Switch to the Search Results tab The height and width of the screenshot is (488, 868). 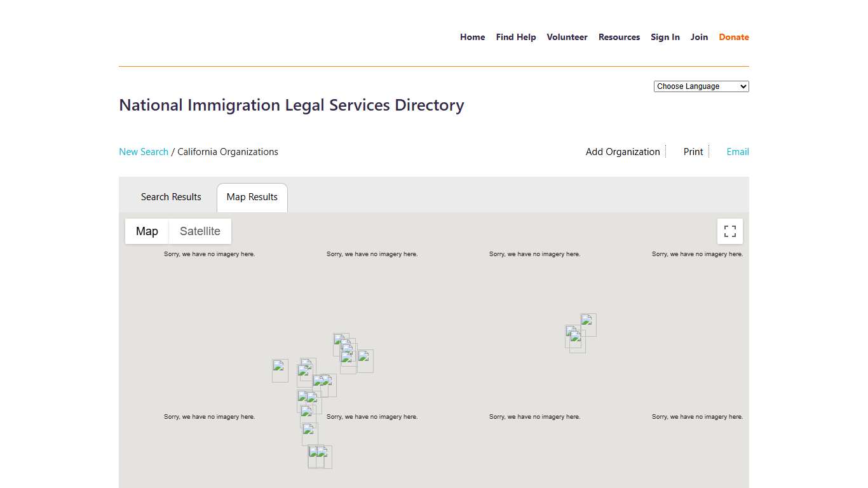tap(171, 197)
